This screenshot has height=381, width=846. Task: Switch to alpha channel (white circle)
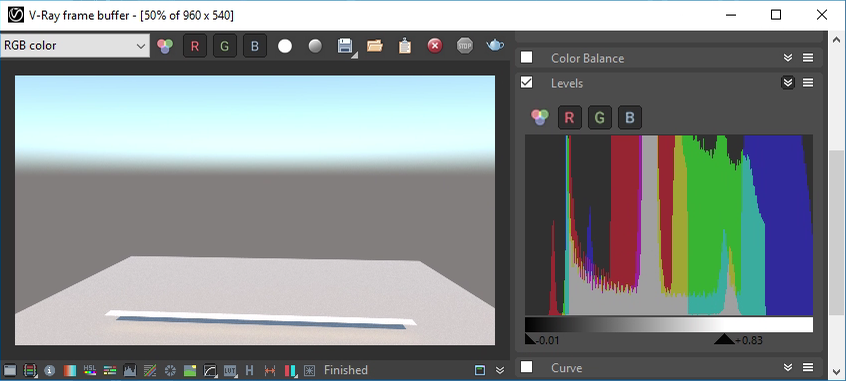(285, 46)
